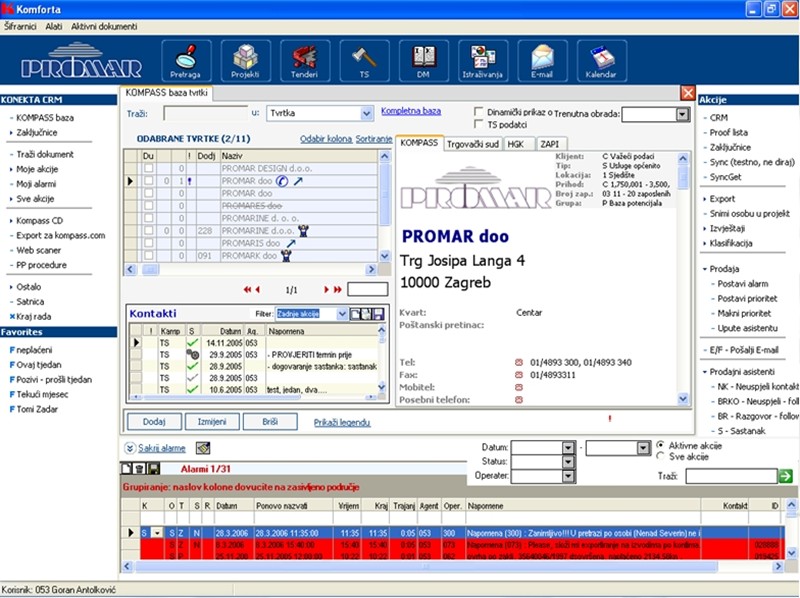
Task: Click the fax icon next to Fax number
Action: pyautogui.click(x=519, y=375)
